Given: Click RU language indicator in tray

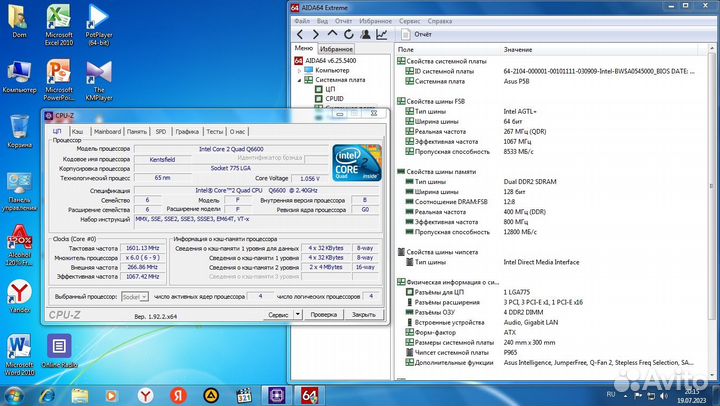Looking at the screenshot, I should click(x=611, y=394).
